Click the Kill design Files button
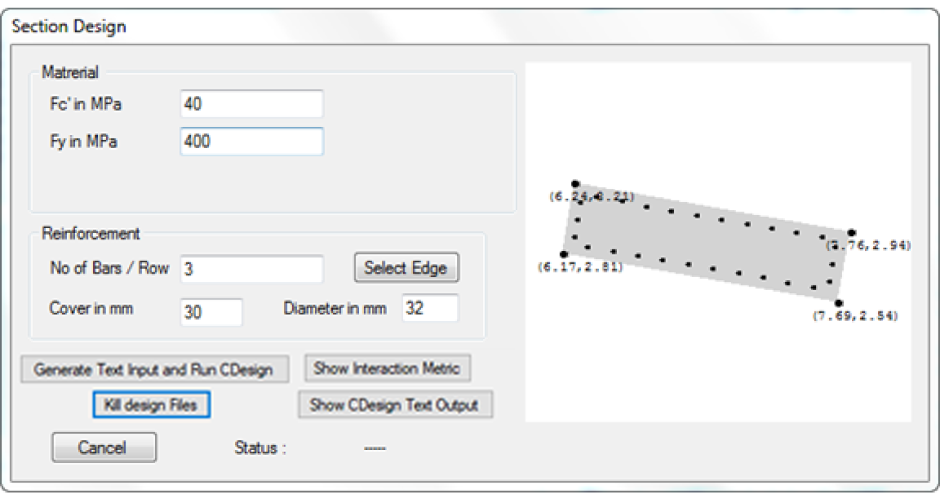This screenshot has width=940, height=500. click(151, 405)
